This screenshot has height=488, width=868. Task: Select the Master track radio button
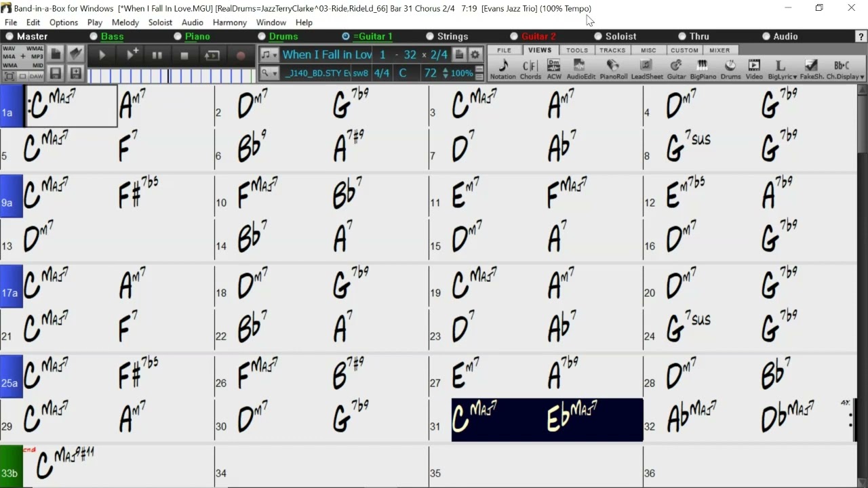pos(9,37)
